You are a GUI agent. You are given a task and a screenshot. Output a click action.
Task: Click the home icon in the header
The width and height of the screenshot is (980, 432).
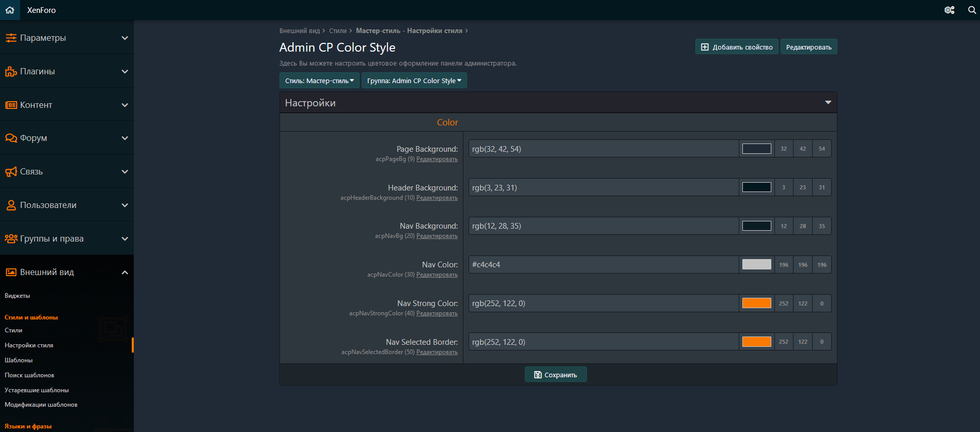(x=10, y=10)
